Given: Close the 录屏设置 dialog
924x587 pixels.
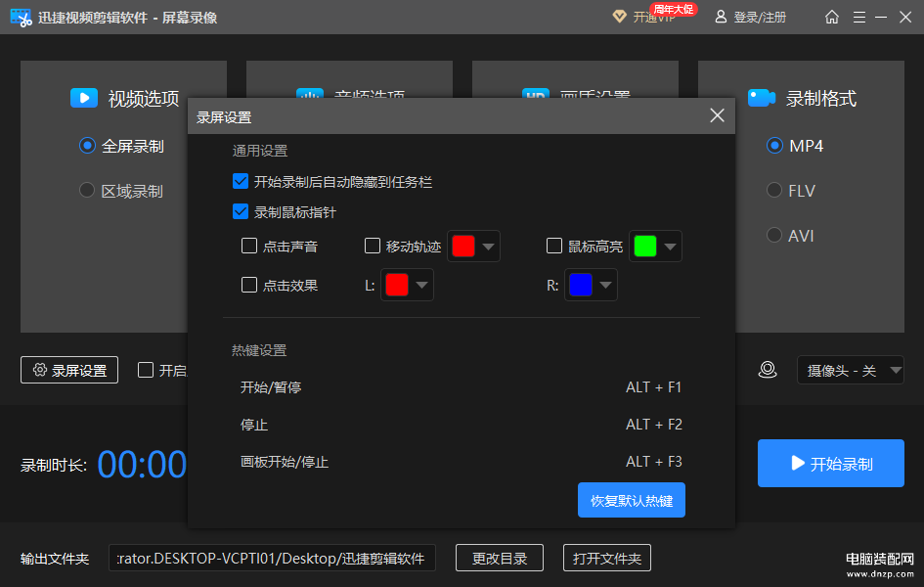Looking at the screenshot, I should click(717, 115).
